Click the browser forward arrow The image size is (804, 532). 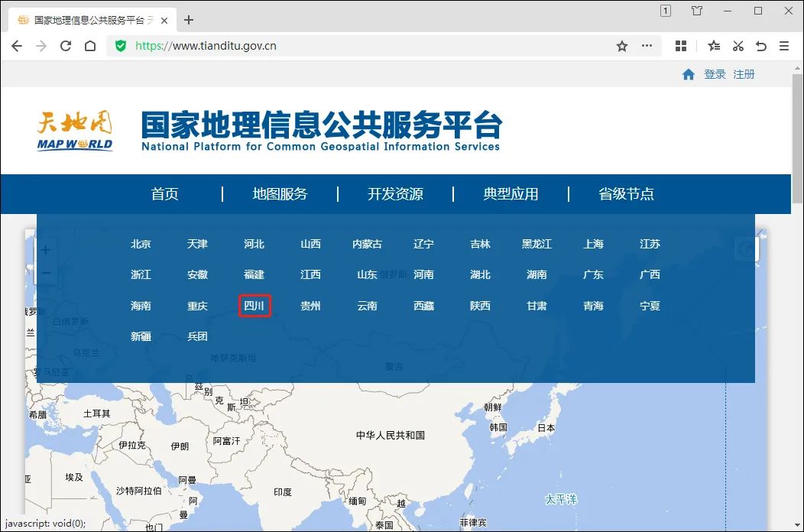coord(41,46)
